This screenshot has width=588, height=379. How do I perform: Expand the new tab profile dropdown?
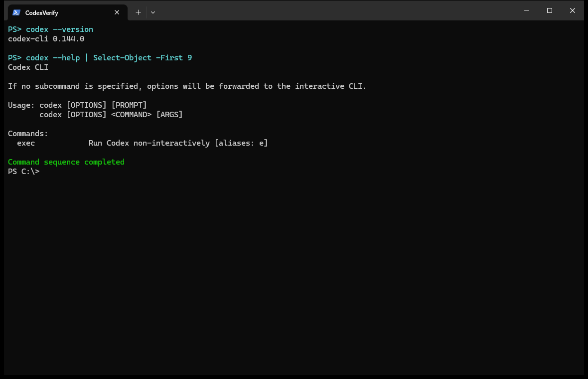click(x=153, y=12)
